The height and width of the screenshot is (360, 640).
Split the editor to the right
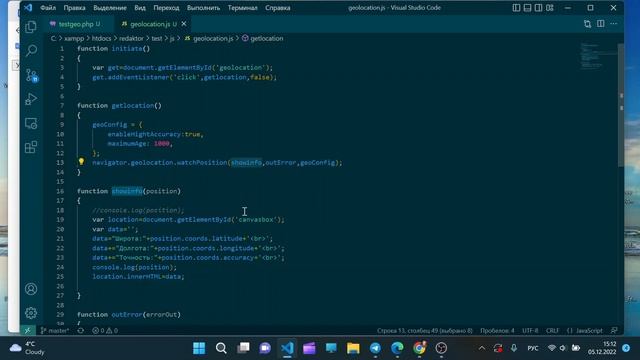tap(601, 24)
